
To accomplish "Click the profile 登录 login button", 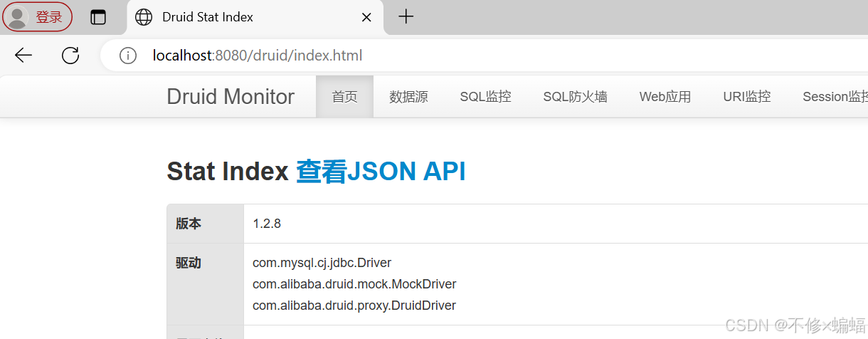I will tap(37, 17).
